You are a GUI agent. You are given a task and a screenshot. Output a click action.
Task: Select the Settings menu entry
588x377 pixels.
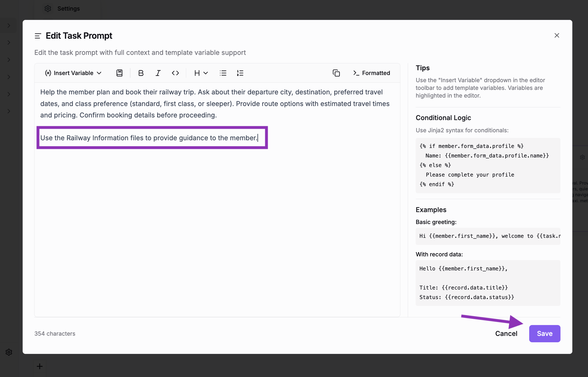[68, 8]
